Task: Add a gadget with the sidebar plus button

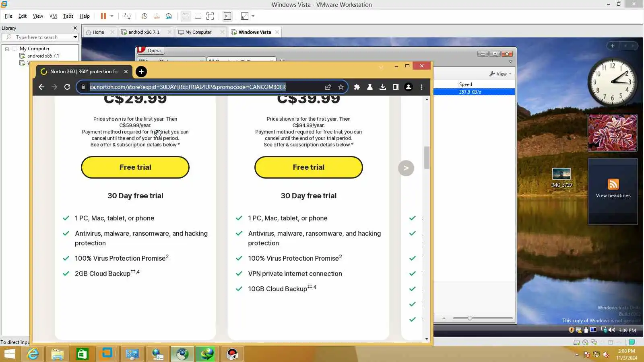Action: 613,46
